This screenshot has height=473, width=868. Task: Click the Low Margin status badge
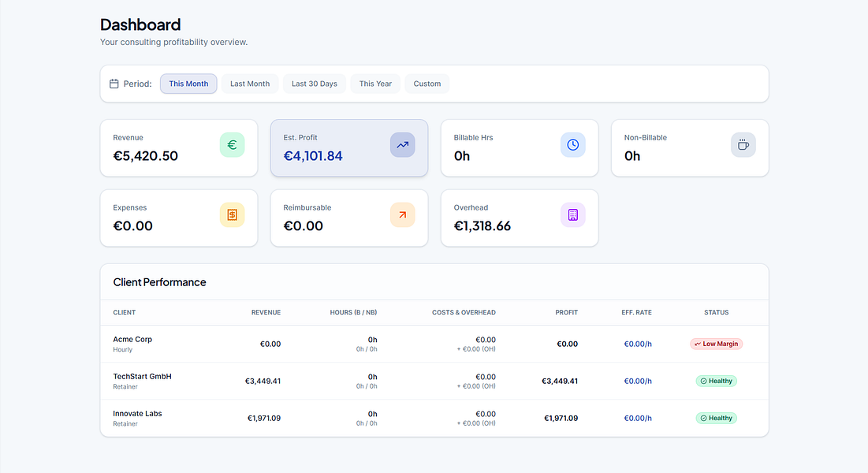717,344
